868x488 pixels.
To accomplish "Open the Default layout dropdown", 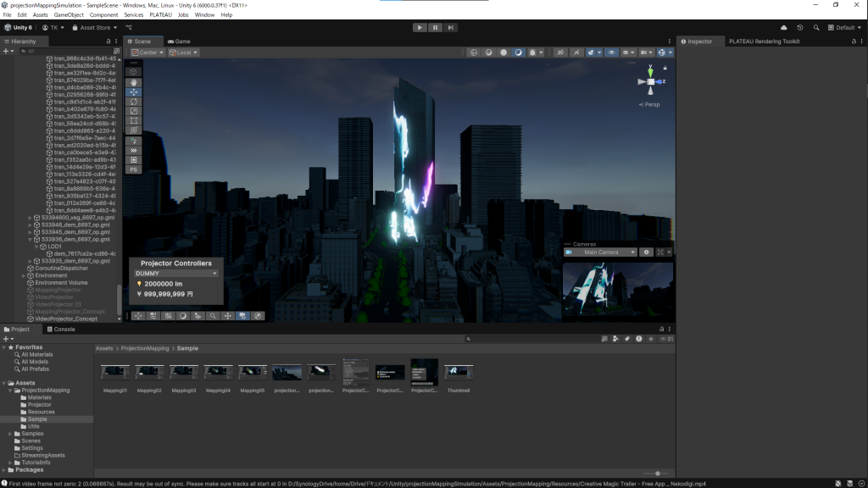I will coord(845,28).
